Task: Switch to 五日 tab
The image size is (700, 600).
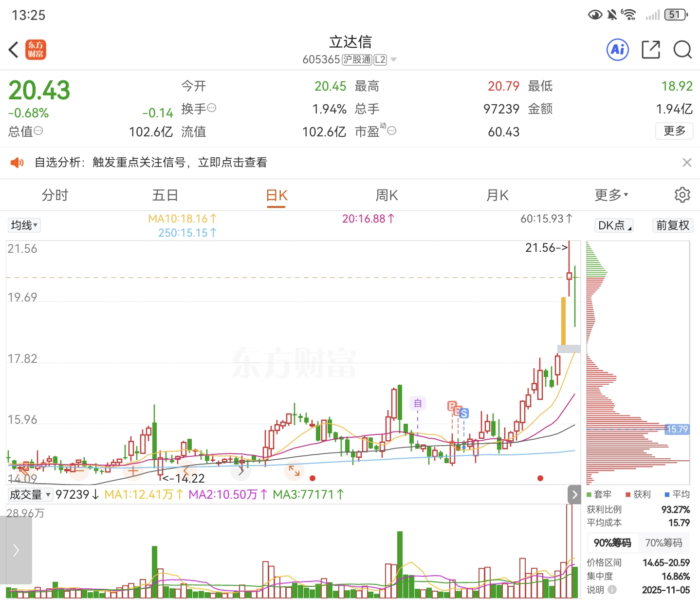Action: pyautogui.click(x=165, y=195)
